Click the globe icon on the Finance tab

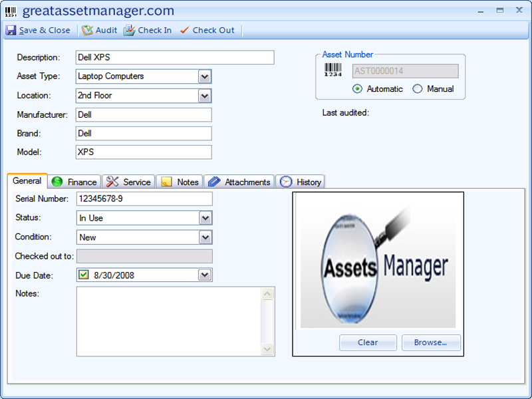(x=57, y=182)
